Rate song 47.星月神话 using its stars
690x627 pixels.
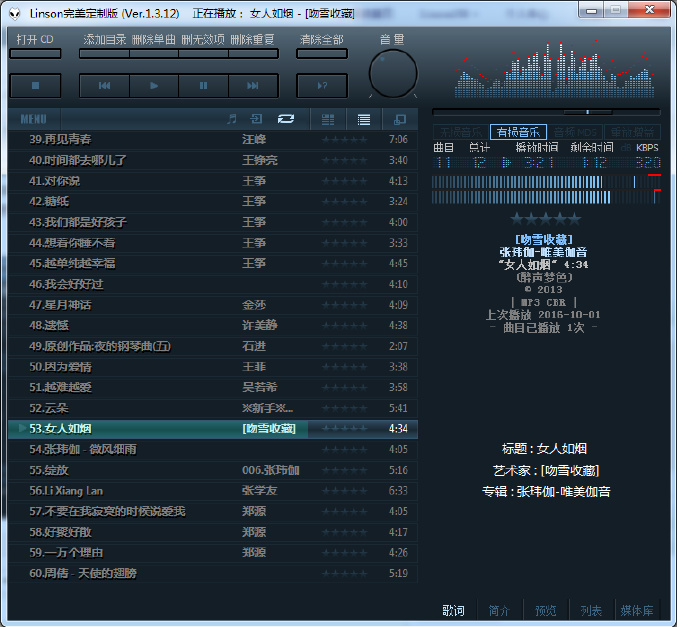tap(345, 305)
